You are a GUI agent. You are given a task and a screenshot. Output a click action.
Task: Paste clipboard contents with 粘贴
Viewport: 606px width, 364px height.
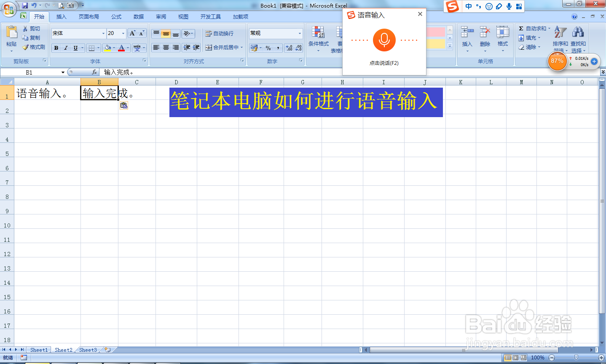(x=11, y=38)
